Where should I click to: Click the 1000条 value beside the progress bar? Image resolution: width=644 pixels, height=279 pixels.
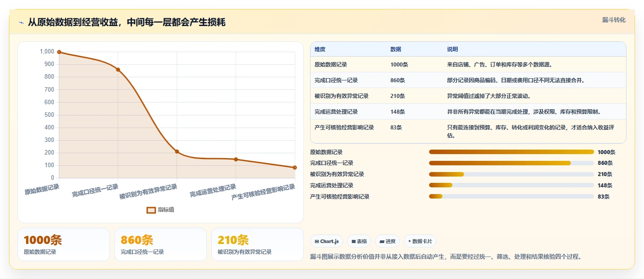point(606,152)
